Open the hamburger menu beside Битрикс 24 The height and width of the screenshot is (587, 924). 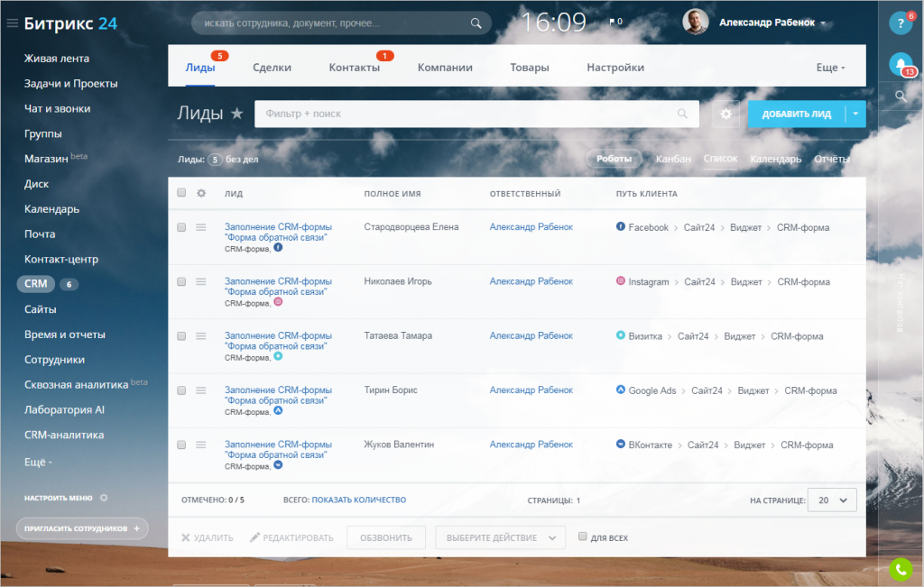pos(12,23)
